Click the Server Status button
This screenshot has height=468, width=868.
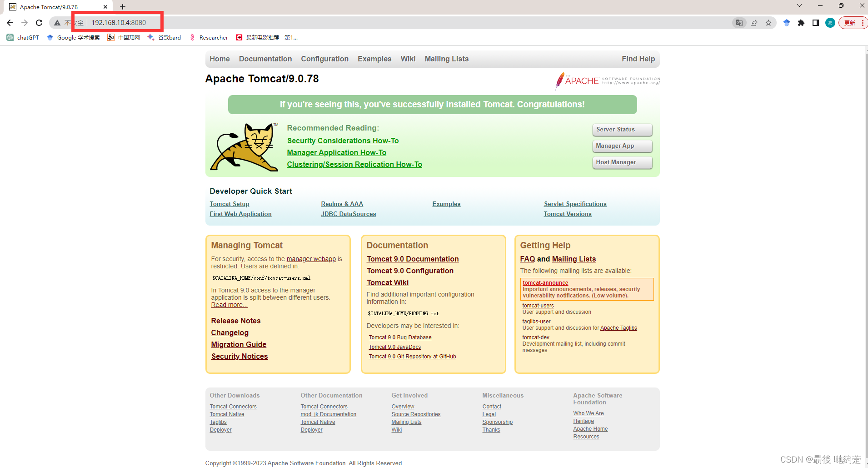point(622,130)
